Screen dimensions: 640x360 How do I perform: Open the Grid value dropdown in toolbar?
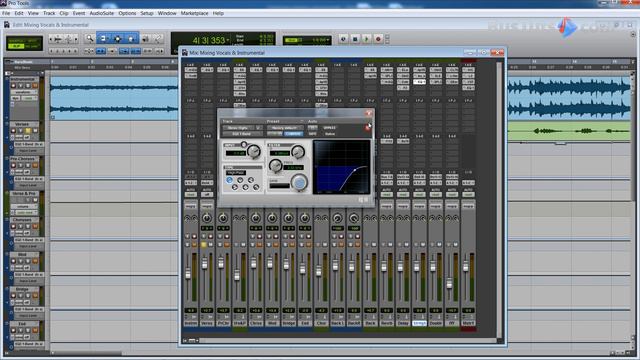(x=328, y=40)
